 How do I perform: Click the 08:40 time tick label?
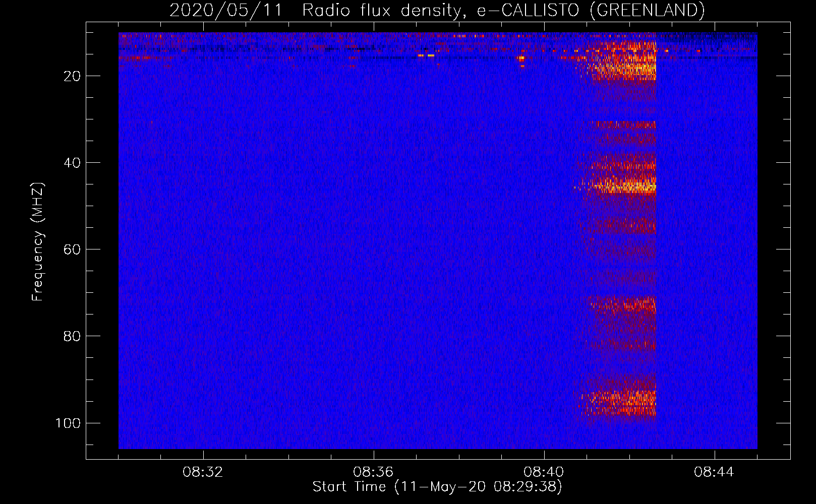coord(544,472)
